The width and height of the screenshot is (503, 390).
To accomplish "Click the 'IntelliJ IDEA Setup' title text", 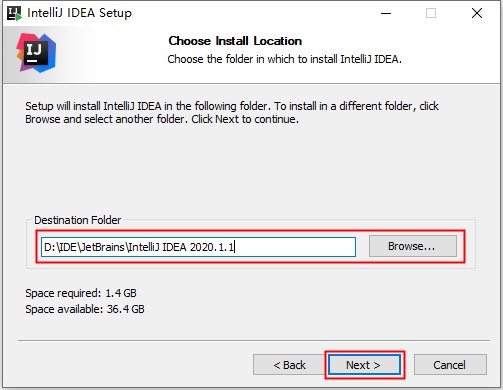I will 79,13.
